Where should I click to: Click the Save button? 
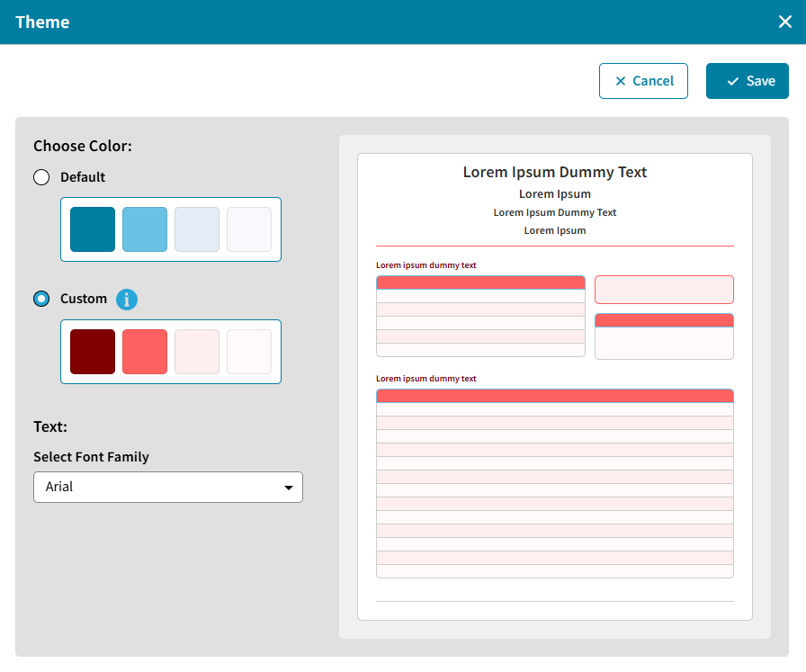click(747, 81)
